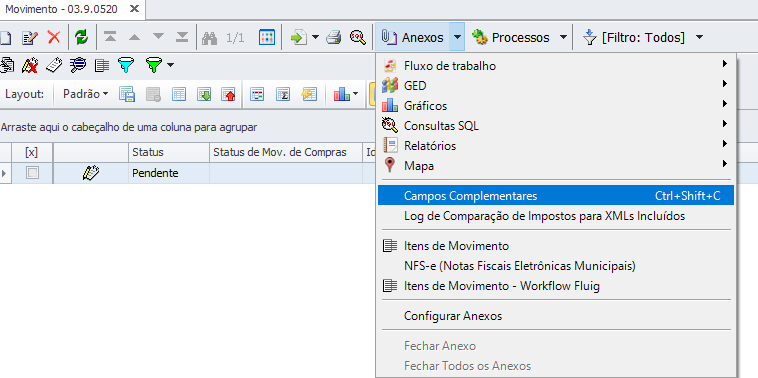Viewport: 758px width, 378px height.
Task: Click the SQL magnifier icon in toolbar
Action: pos(358,37)
